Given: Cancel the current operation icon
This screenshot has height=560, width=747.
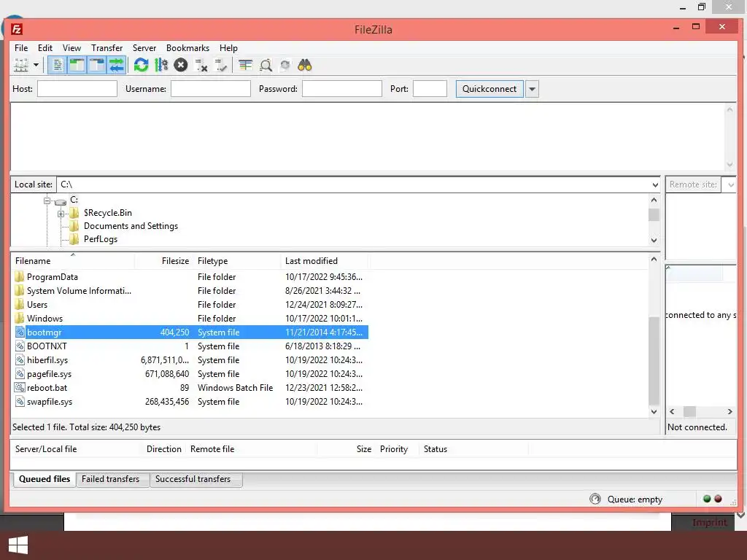Looking at the screenshot, I should click(181, 65).
